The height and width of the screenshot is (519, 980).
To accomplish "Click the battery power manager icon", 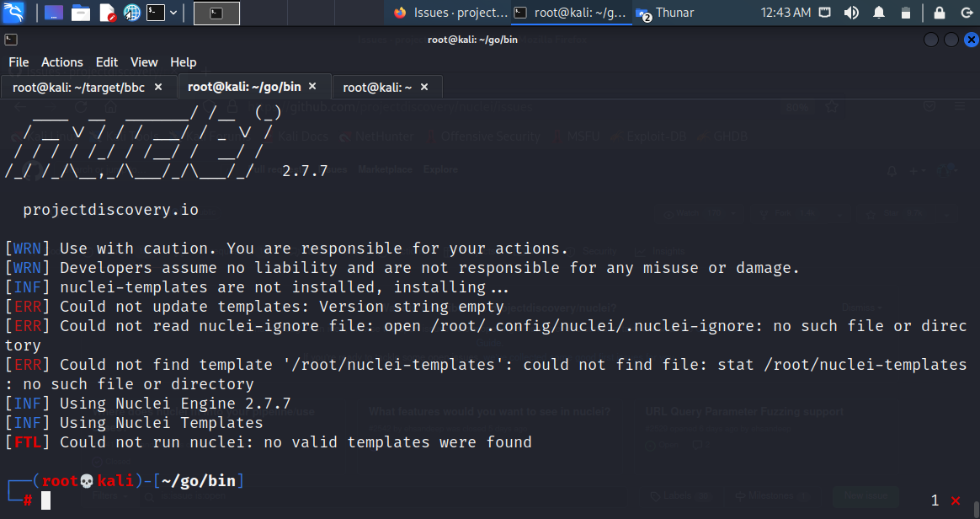I will (x=906, y=13).
